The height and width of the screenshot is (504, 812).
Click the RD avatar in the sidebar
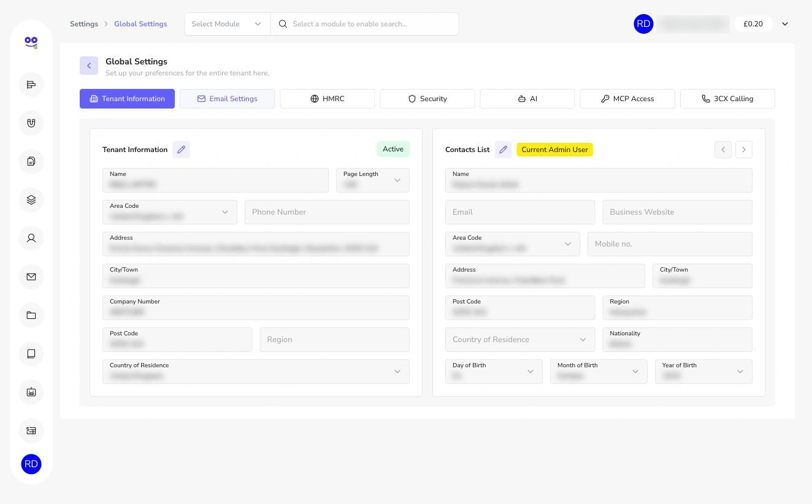click(31, 464)
